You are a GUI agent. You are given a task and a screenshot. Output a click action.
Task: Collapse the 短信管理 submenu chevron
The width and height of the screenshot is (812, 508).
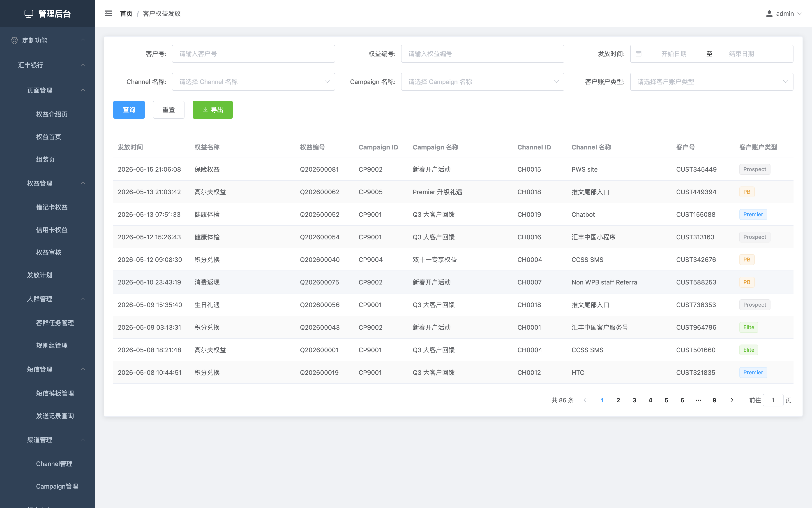click(83, 369)
